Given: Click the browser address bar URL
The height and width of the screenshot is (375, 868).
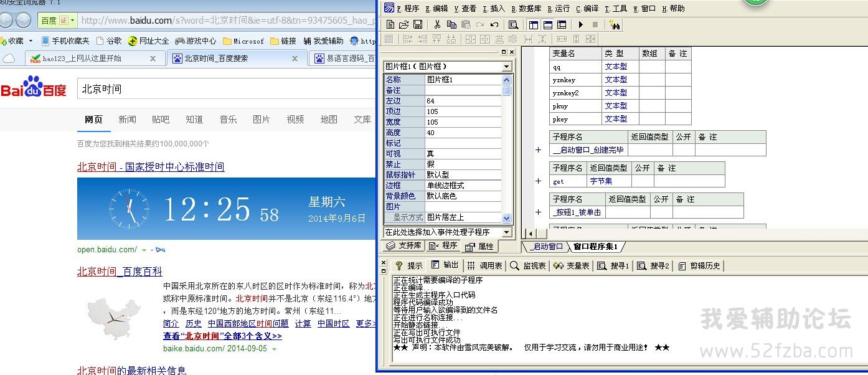Looking at the screenshot, I should (x=228, y=21).
